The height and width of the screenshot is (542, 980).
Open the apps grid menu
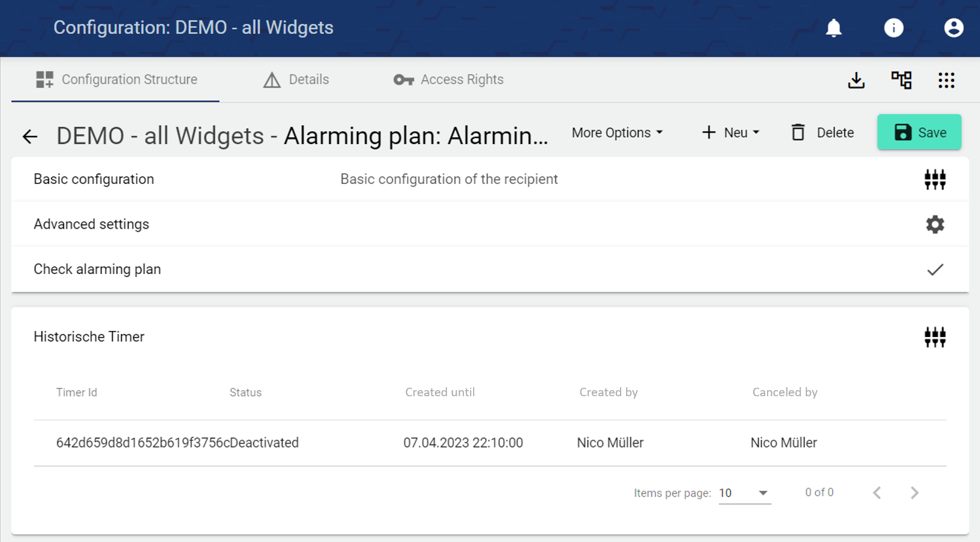[946, 80]
